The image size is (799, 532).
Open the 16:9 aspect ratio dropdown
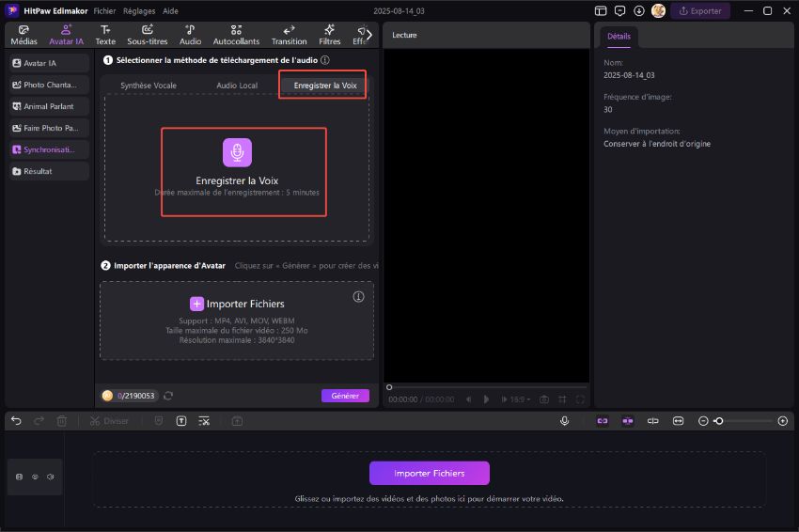tap(520, 399)
